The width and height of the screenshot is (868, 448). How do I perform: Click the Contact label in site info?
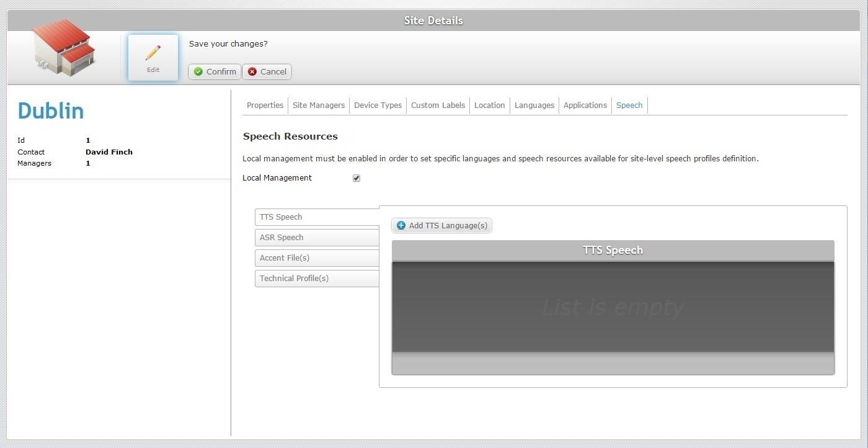[x=31, y=152]
